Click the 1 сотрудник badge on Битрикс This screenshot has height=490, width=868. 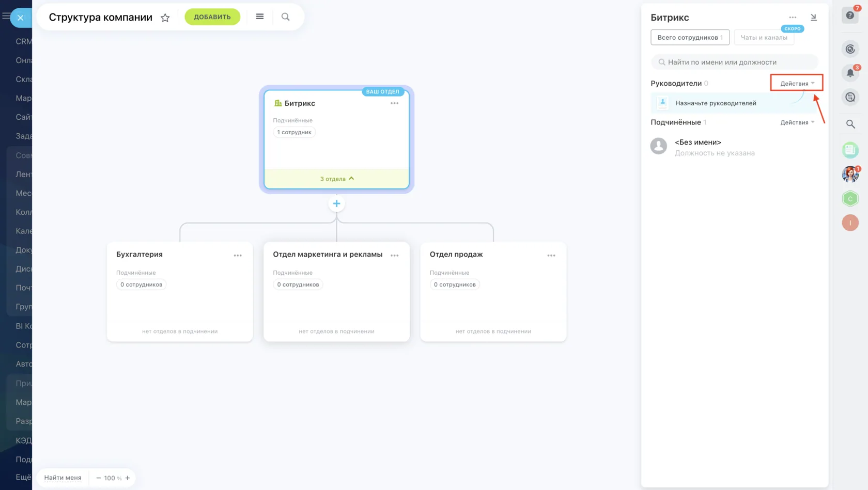coord(295,132)
